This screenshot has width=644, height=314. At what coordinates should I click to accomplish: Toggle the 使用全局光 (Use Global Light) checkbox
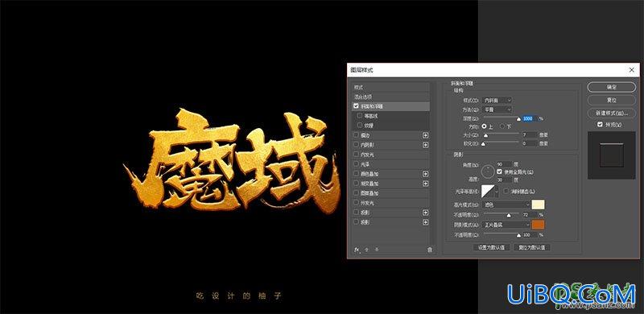click(499, 171)
